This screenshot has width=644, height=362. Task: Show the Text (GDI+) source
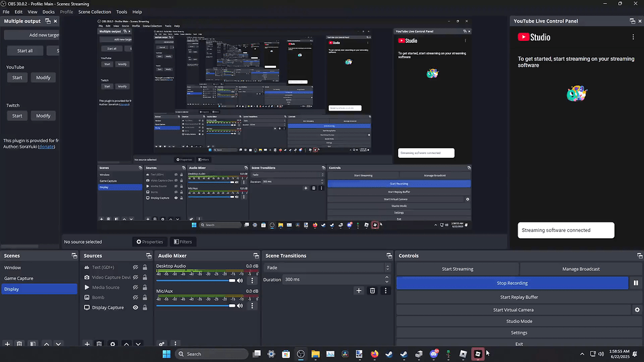coord(136,267)
